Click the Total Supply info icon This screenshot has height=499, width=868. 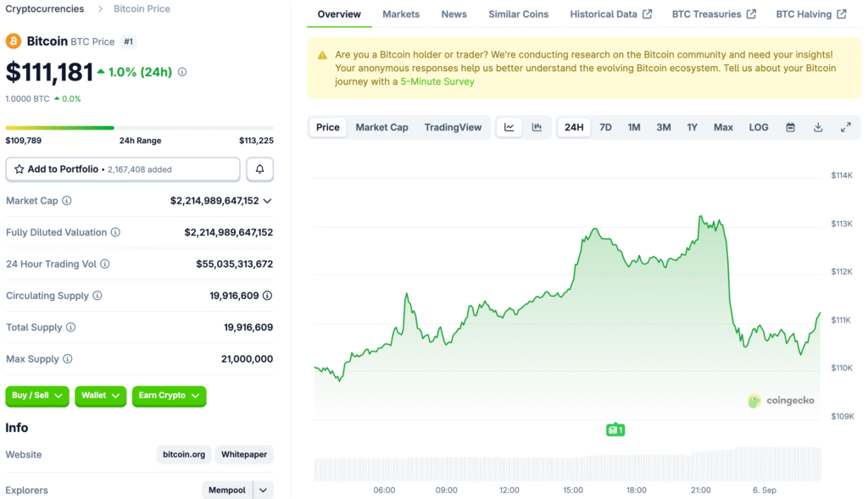(x=71, y=327)
